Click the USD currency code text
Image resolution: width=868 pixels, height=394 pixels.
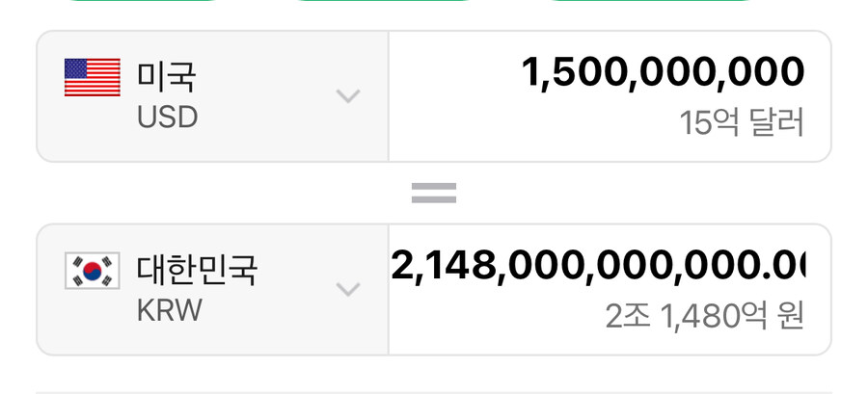[167, 118]
